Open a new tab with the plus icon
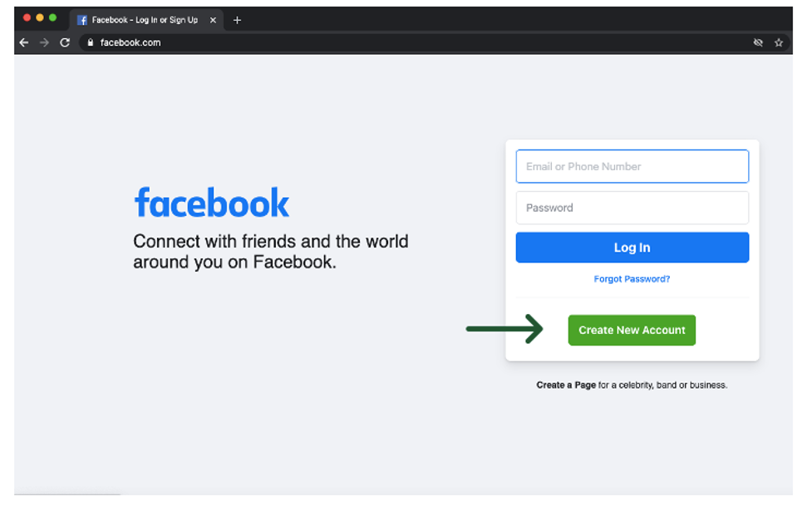This screenshot has width=812, height=505. pyautogui.click(x=237, y=20)
